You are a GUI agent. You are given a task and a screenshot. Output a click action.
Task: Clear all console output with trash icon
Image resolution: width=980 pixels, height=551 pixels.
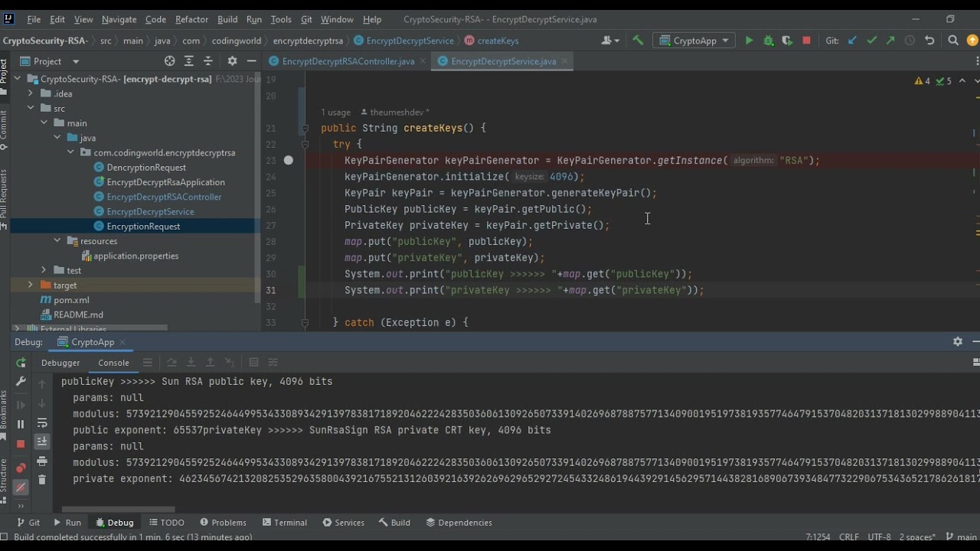point(42,480)
